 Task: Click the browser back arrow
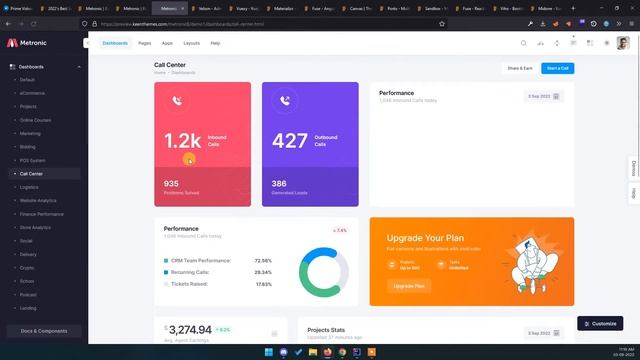[x=8, y=24]
